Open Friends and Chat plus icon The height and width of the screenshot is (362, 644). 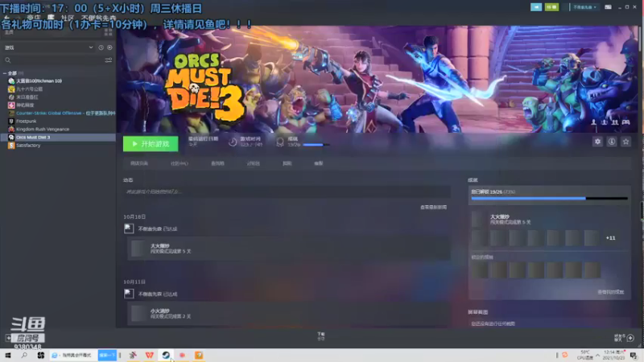pos(630,338)
